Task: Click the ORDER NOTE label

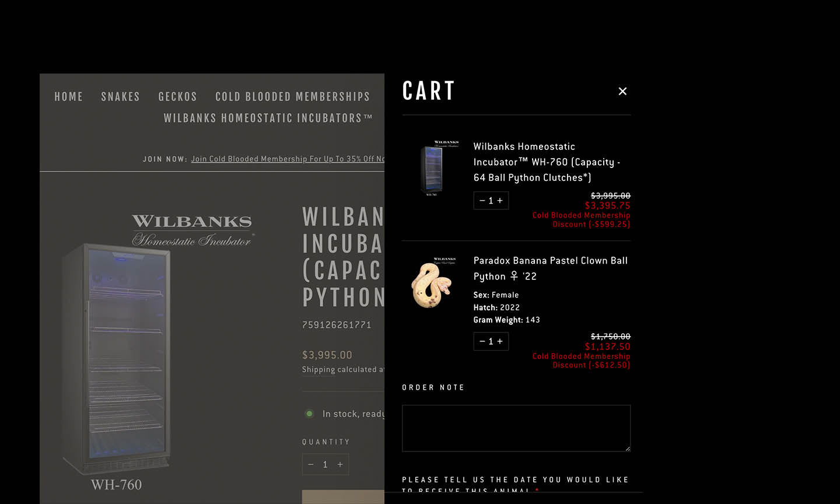Action: click(x=433, y=387)
